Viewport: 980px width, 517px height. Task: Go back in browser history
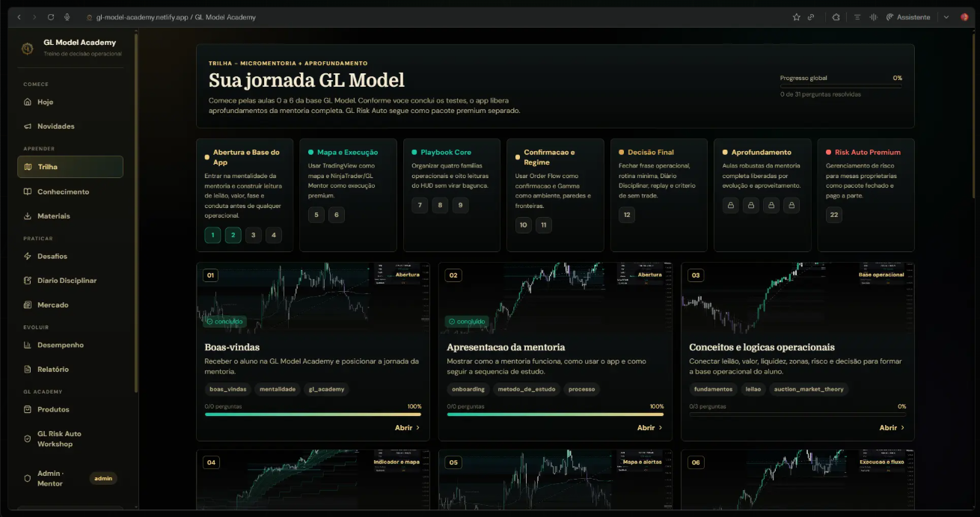click(19, 16)
